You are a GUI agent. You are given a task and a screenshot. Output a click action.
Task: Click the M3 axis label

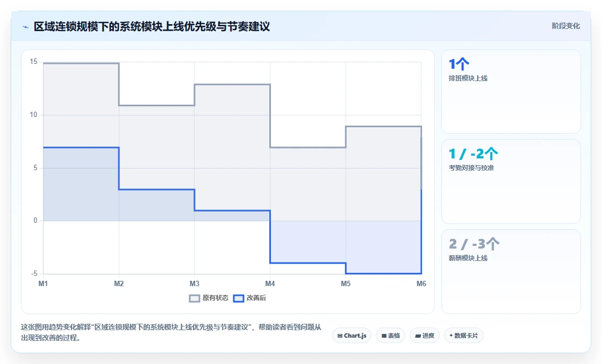[x=194, y=283]
